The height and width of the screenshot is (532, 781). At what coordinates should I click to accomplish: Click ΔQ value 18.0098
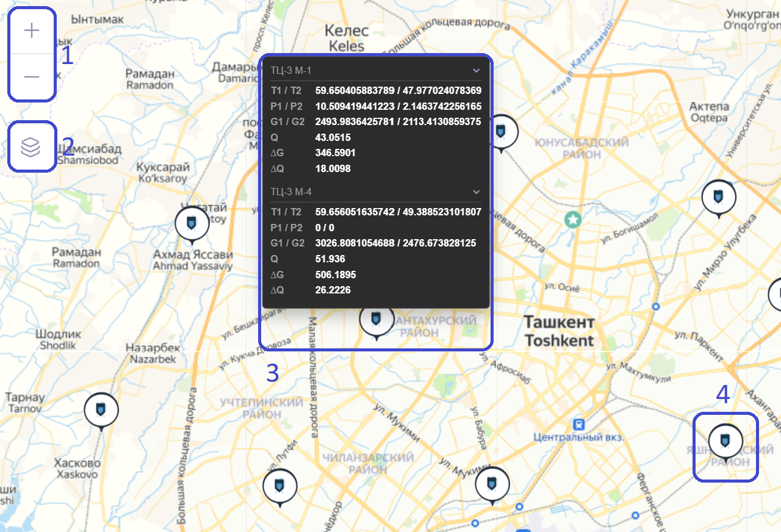pyautogui.click(x=333, y=168)
